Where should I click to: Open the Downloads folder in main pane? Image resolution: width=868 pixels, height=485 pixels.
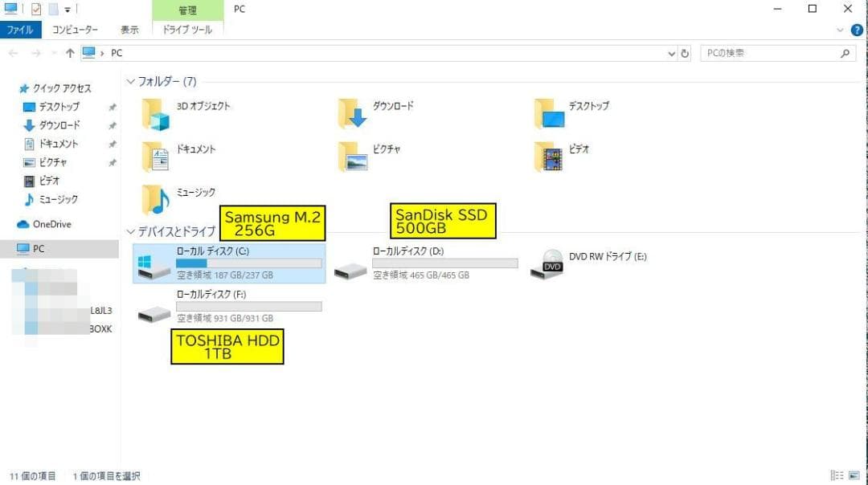[x=352, y=114]
